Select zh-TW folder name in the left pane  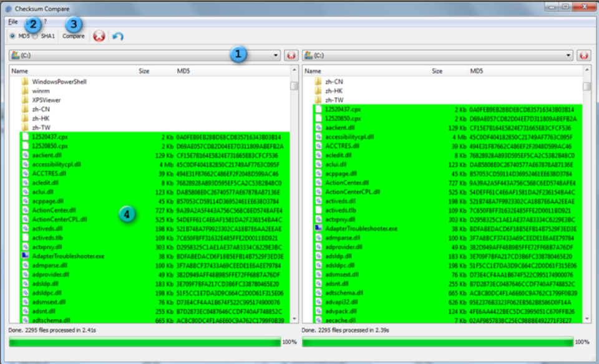pos(41,127)
